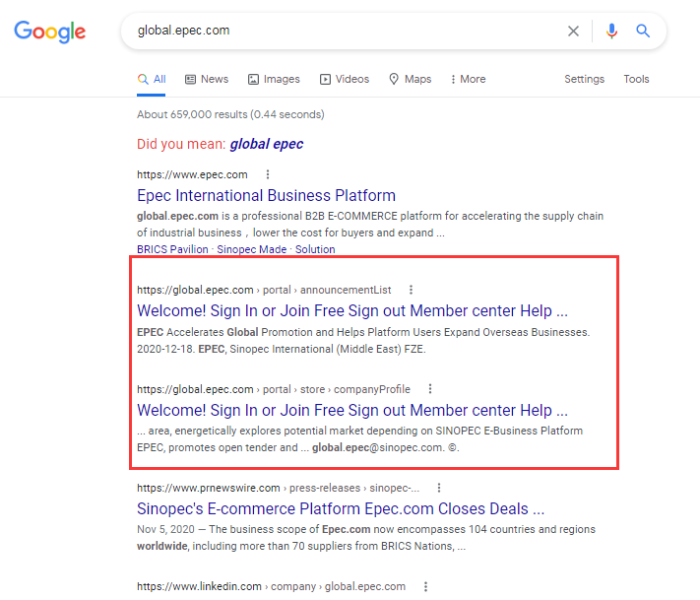Open Sinopec's E-commerce Platform Epec.com result
The width and height of the screenshot is (700, 600).
(x=341, y=508)
